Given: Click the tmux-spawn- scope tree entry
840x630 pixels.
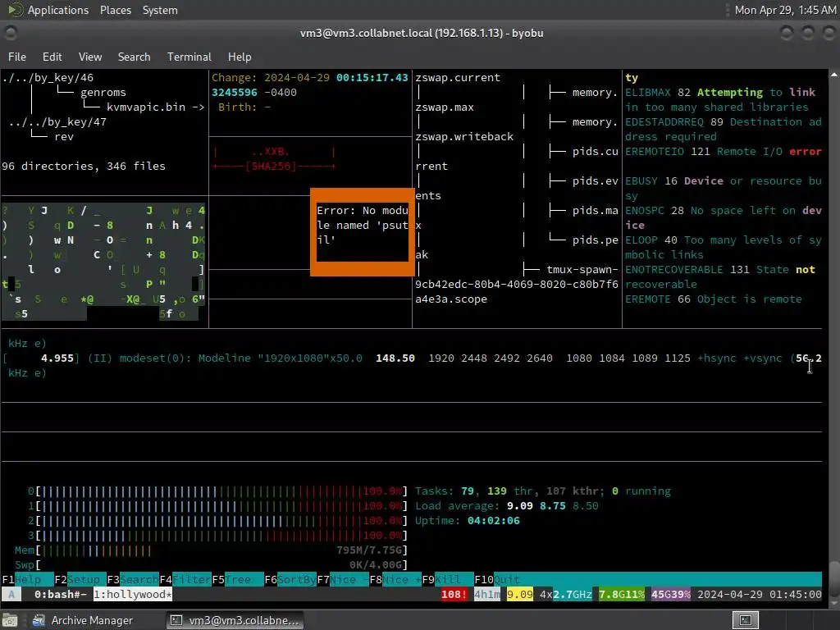Looking at the screenshot, I should coord(582,269).
